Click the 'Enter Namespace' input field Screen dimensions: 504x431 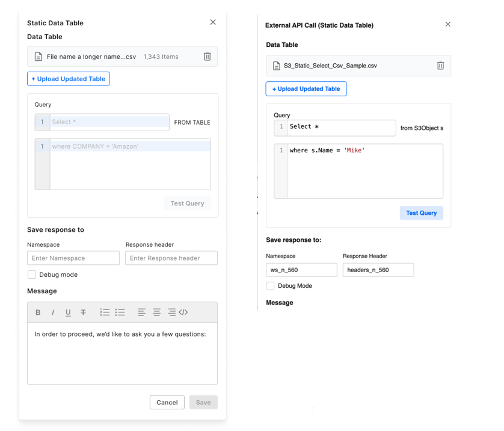[73, 258]
